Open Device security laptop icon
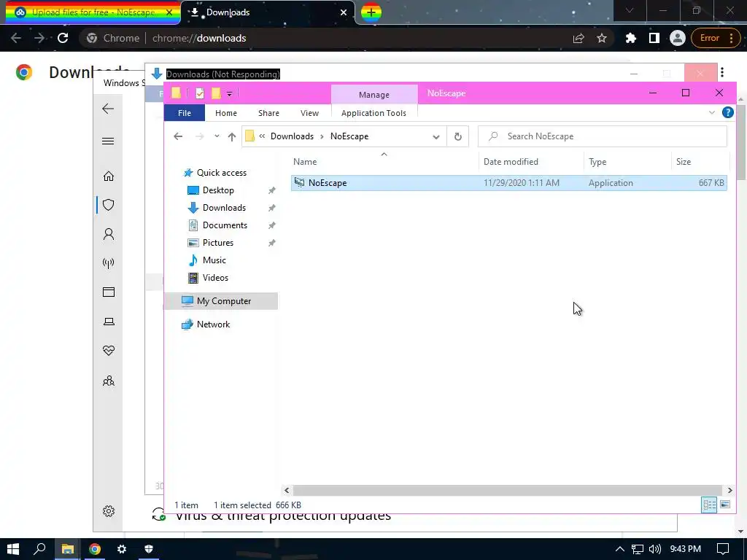Viewport: 747px width, 560px height. pyautogui.click(x=109, y=322)
